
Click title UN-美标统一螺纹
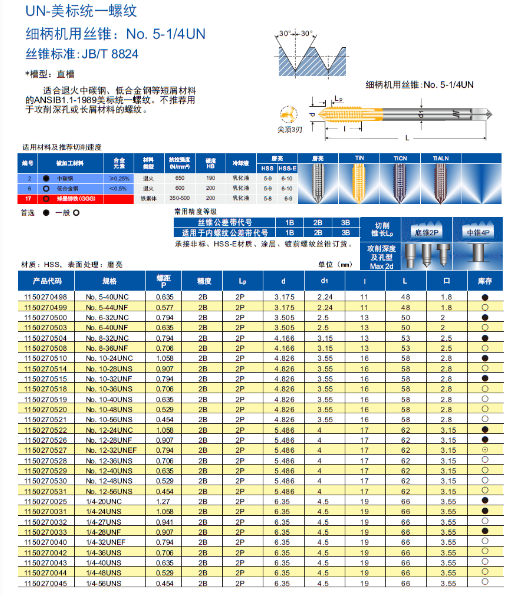point(81,11)
